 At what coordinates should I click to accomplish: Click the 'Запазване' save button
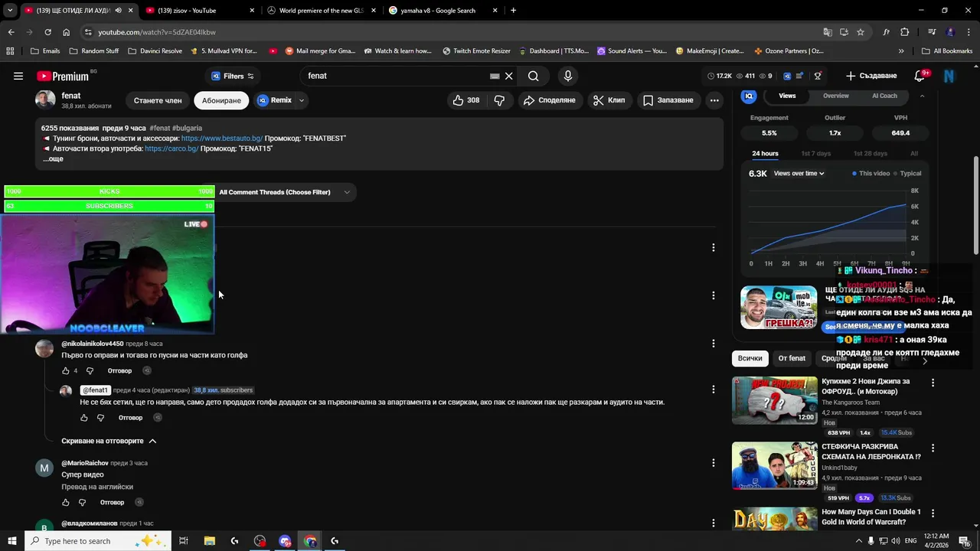pos(668,100)
